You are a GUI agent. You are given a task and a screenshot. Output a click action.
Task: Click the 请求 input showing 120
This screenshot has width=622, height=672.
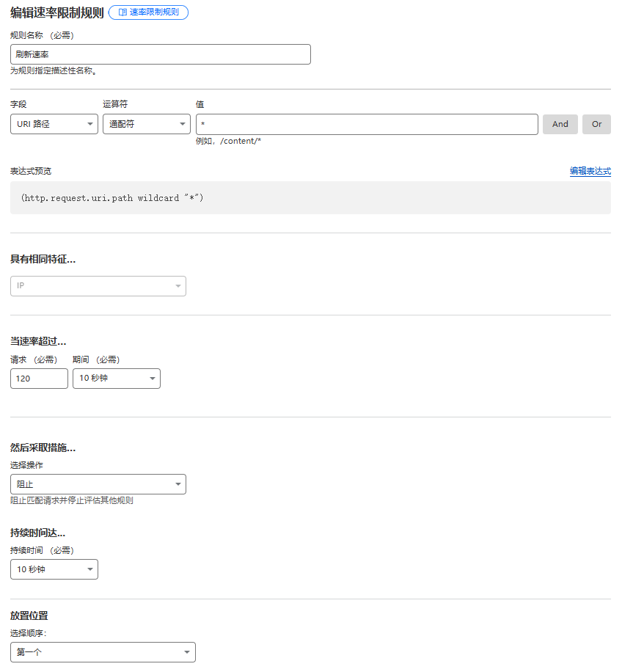pyautogui.click(x=39, y=379)
